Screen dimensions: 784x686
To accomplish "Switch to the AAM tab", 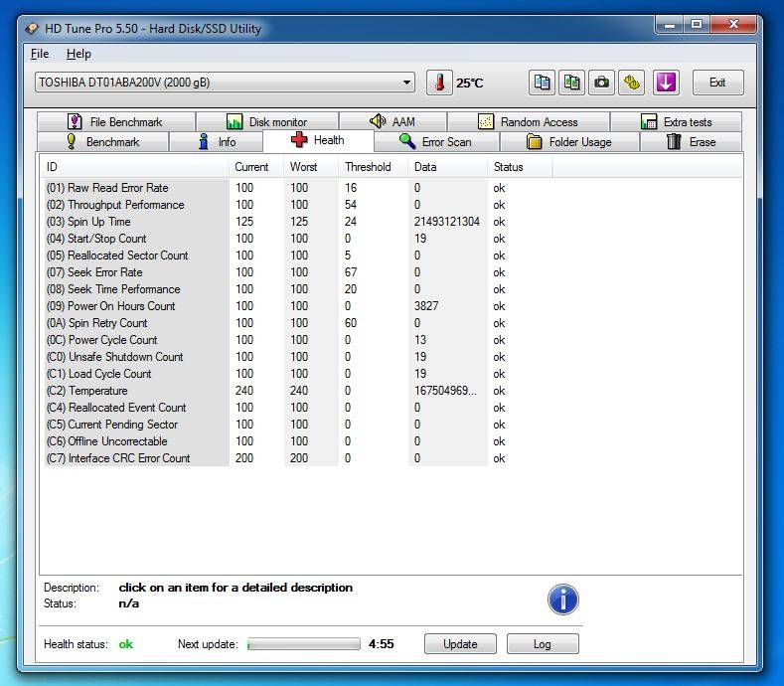I will pos(393,121).
